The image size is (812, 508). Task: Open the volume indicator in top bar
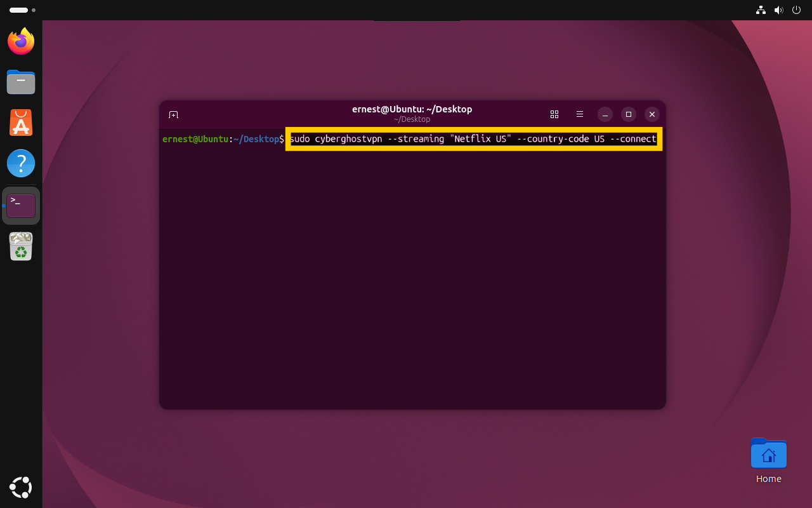point(779,10)
